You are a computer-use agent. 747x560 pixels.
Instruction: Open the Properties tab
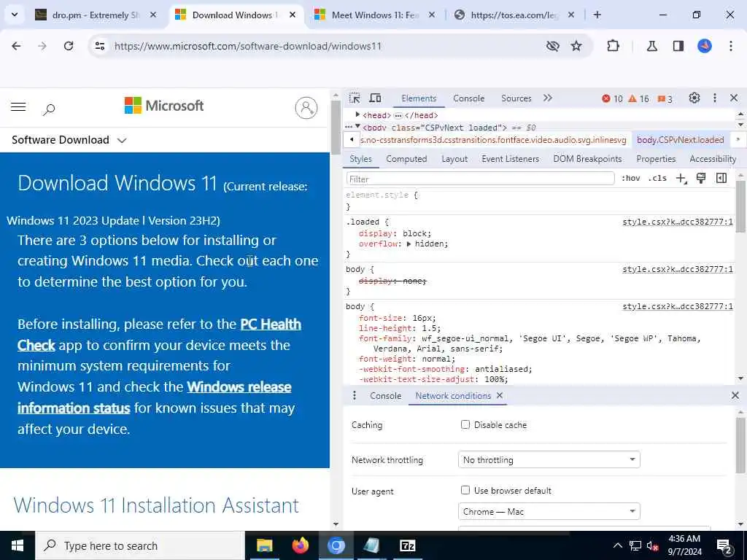coord(656,158)
